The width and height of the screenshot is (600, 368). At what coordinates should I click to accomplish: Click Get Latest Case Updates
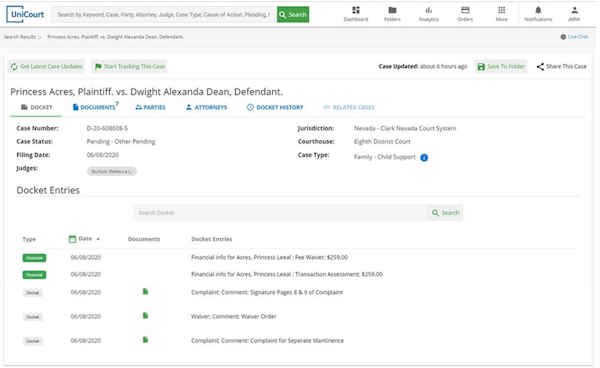tap(46, 66)
